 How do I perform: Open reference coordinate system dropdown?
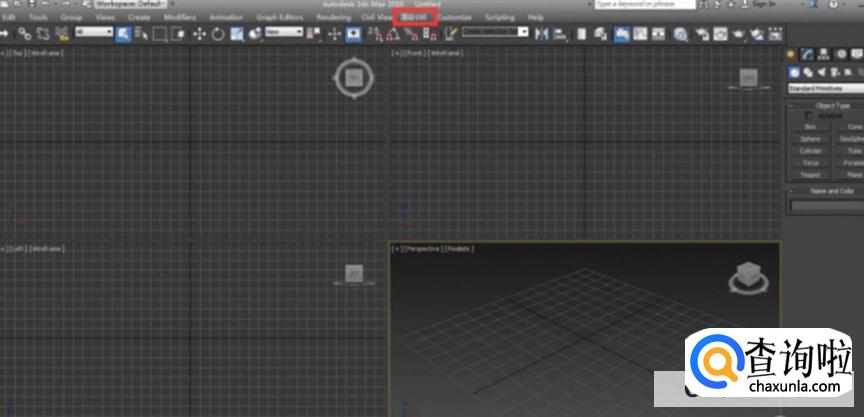(x=284, y=32)
